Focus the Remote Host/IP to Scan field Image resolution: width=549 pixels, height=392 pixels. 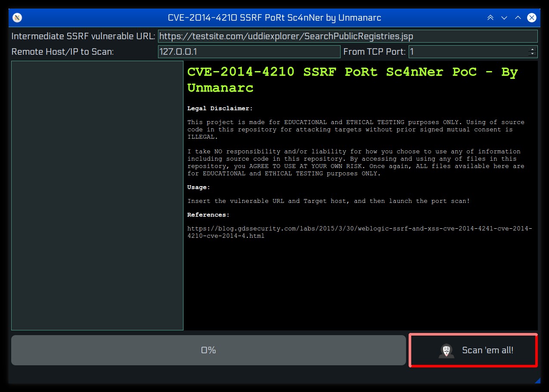pyautogui.click(x=249, y=52)
